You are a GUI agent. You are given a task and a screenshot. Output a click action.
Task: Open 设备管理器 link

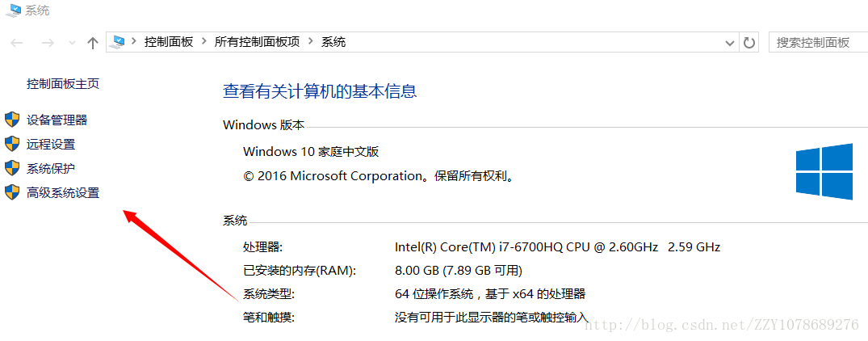click(x=57, y=120)
